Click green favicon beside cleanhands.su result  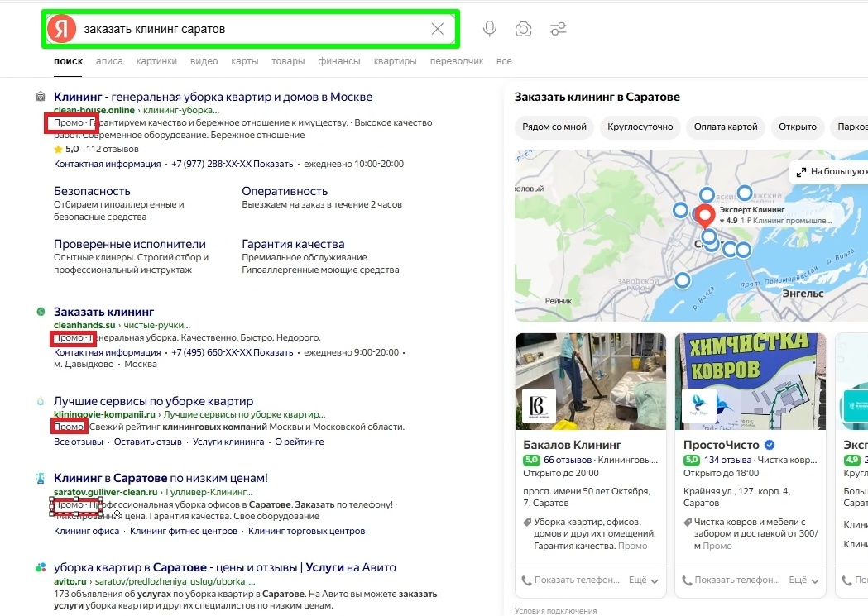point(41,312)
